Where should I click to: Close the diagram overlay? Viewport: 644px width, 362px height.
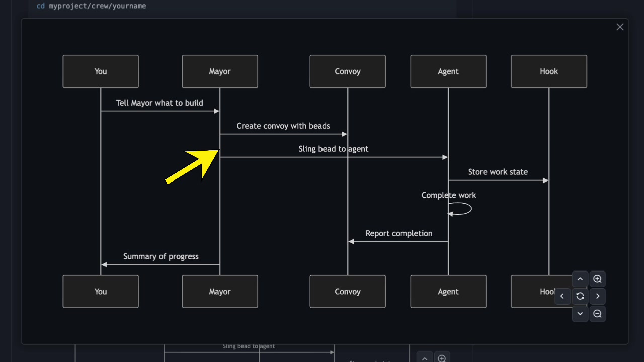coord(620,27)
